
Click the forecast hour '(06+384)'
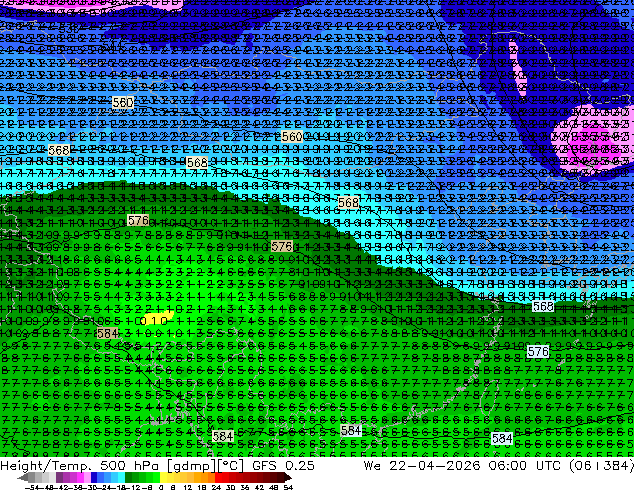coord(602,466)
